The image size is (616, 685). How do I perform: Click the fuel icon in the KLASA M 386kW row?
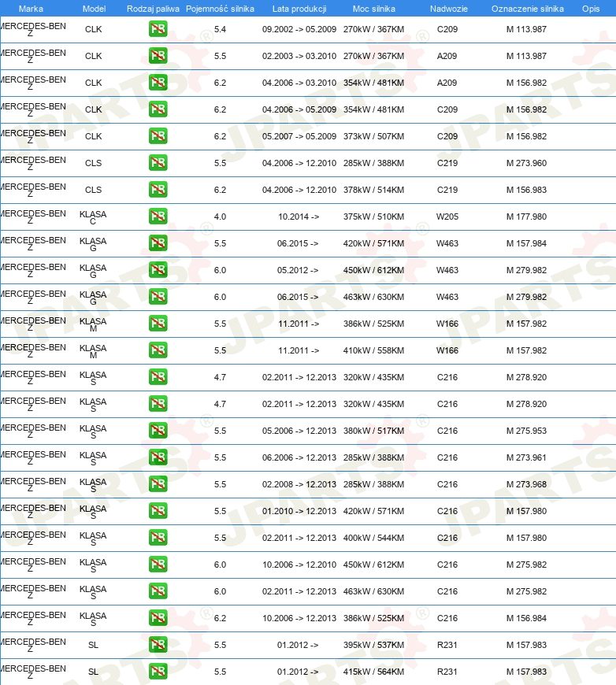[158, 324]
